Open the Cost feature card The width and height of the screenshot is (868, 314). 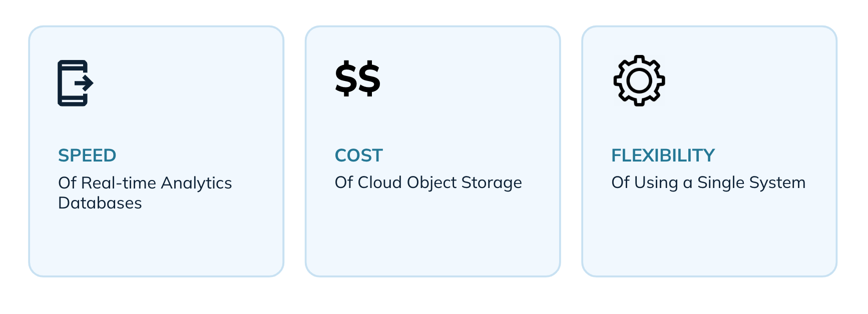pyautogui.click(x=432, y=151)
